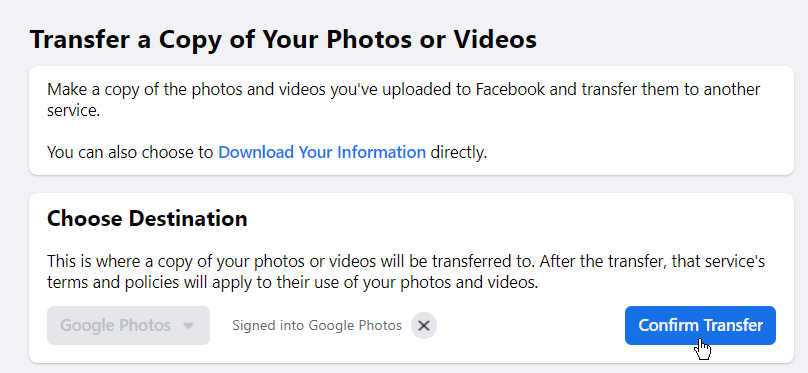This screenshot has height=373, width=808.
Task: Click the word 'service.' ending first paragraph
Action: [x=73, y=111]
